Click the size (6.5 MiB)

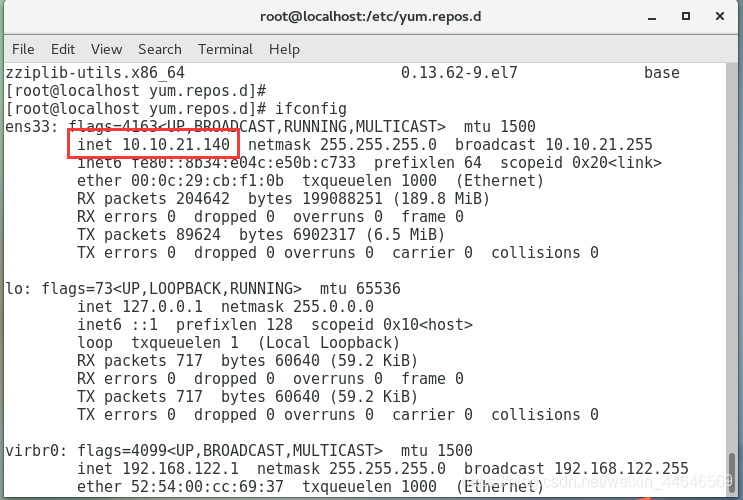pyautogui.click(x=405, y=235)
